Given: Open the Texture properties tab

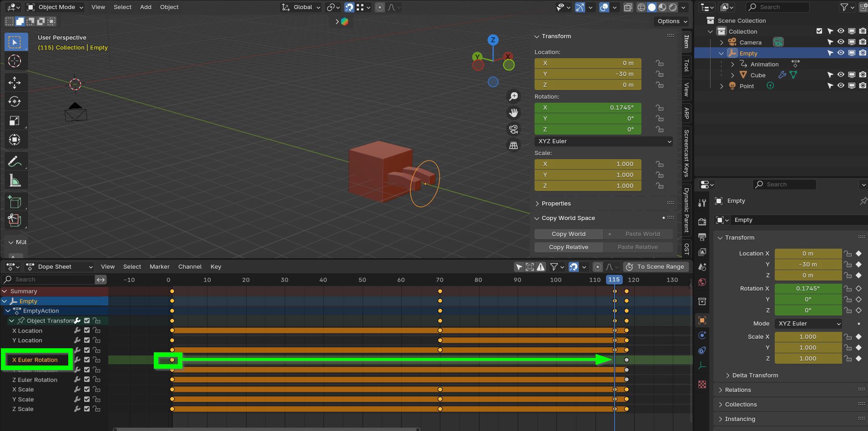Looking at the screenshot, I should click(x=702, y=385).
